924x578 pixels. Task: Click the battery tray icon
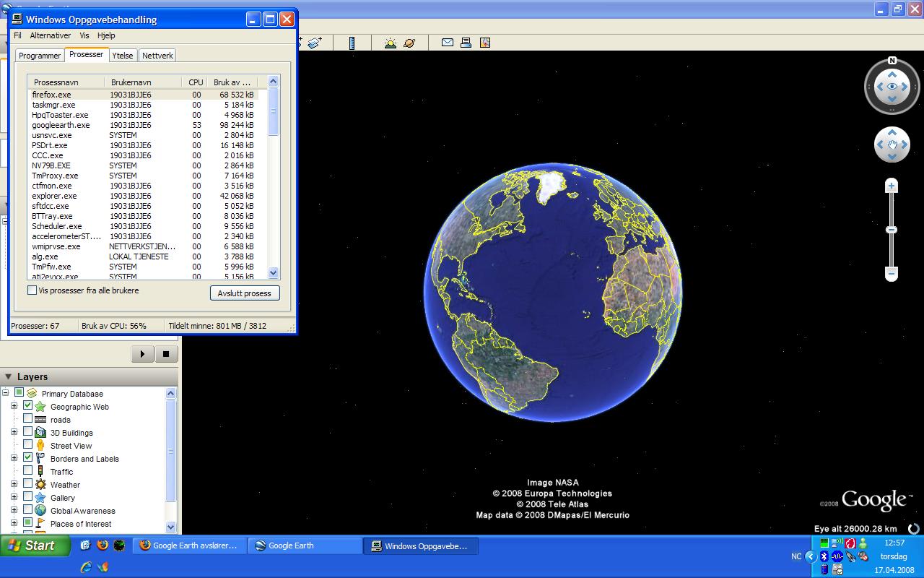824,569
